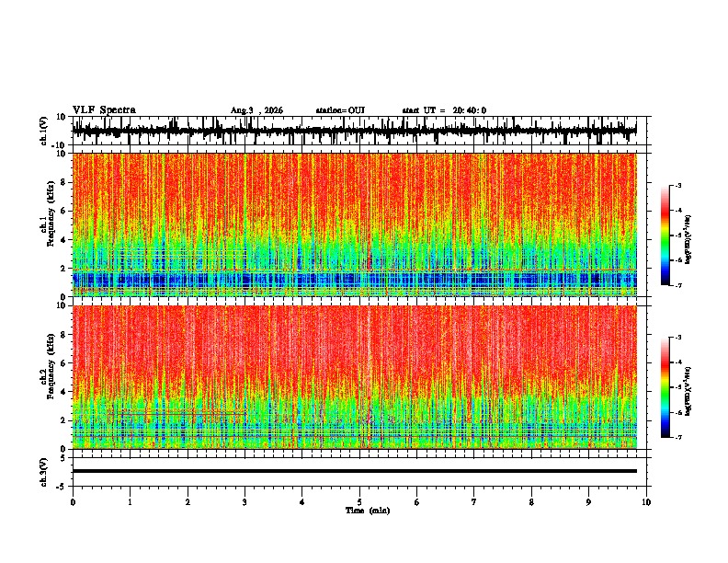728x563 pixels.
Task: Click the time axis tick label '10'
Action: point(646,502)
